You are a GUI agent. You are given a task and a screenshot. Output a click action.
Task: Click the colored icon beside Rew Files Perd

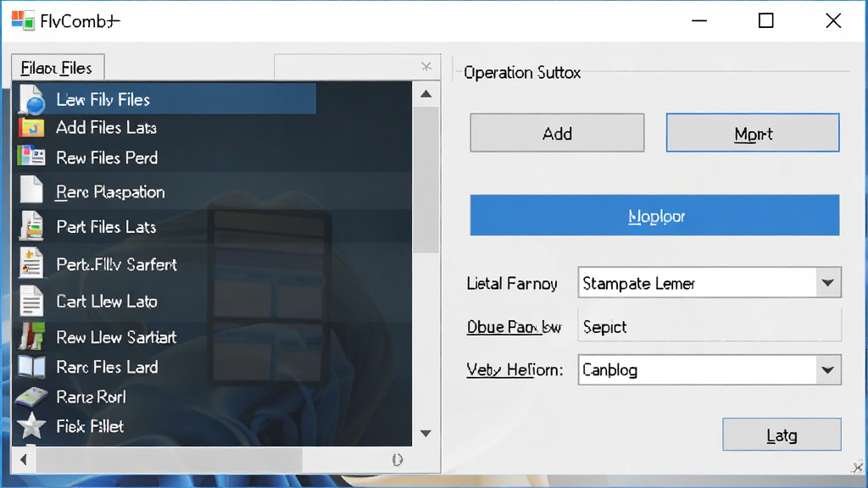[x=31, y=156]
